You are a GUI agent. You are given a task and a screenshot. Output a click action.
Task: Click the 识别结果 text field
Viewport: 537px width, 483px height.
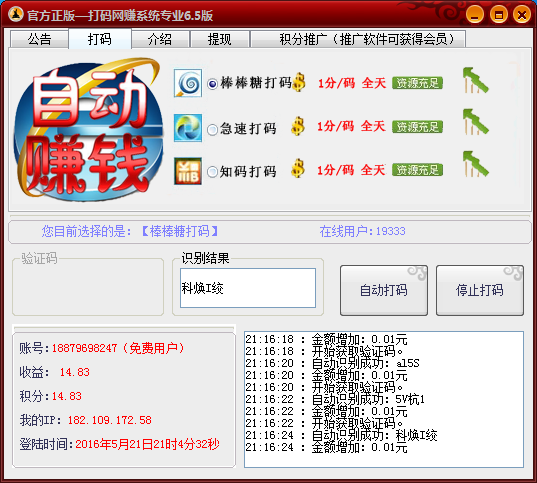point(248,288)
